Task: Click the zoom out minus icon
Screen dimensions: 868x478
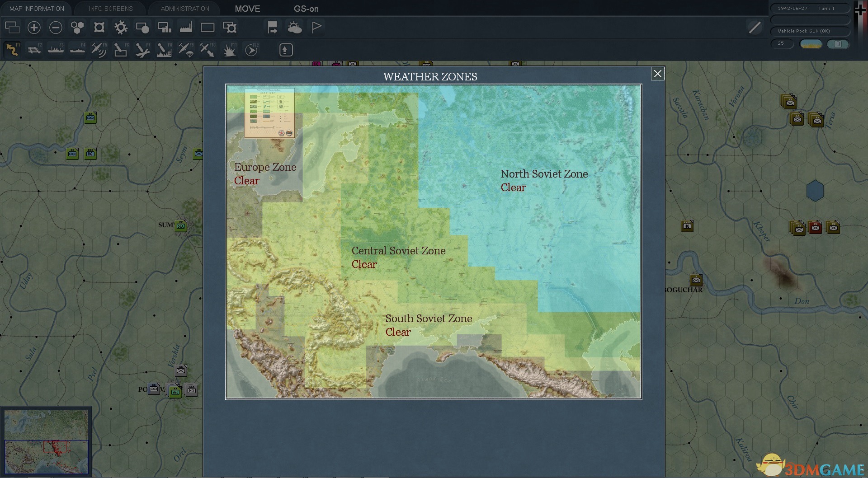Action: pos(56,28)
